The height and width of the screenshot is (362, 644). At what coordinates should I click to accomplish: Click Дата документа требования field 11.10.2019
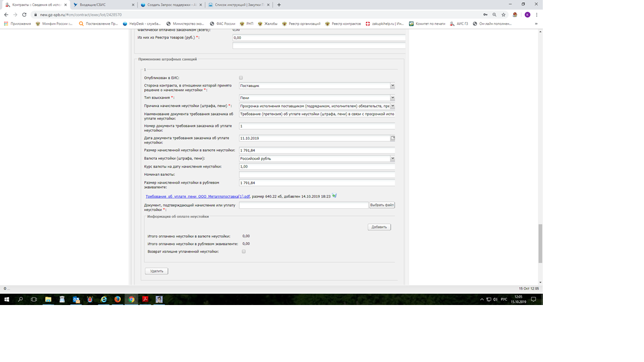(x=315, y=139)
